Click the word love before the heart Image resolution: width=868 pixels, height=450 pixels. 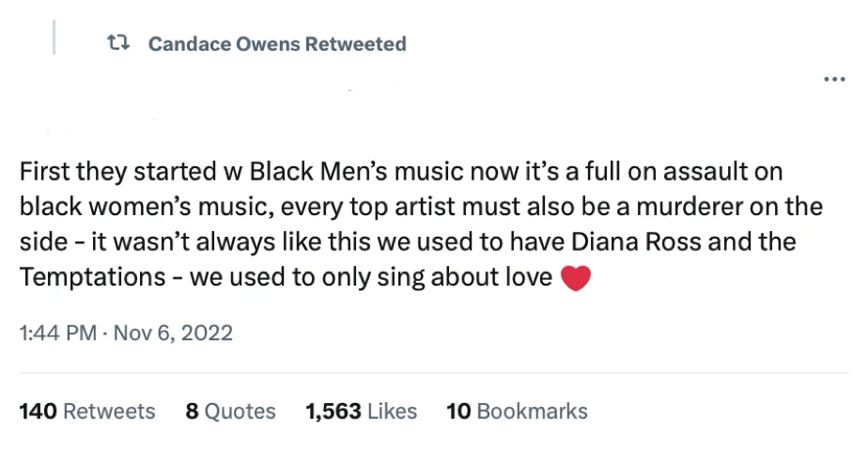pyautogui.click(x=530, y=278)
